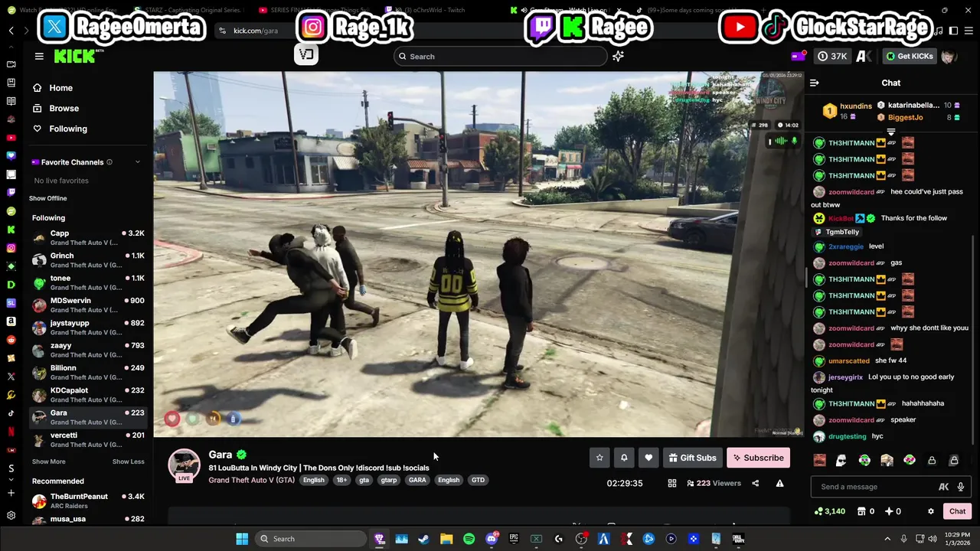Open Grand Theft Auto V category link
980x551 pixels.
coord(251,480)
